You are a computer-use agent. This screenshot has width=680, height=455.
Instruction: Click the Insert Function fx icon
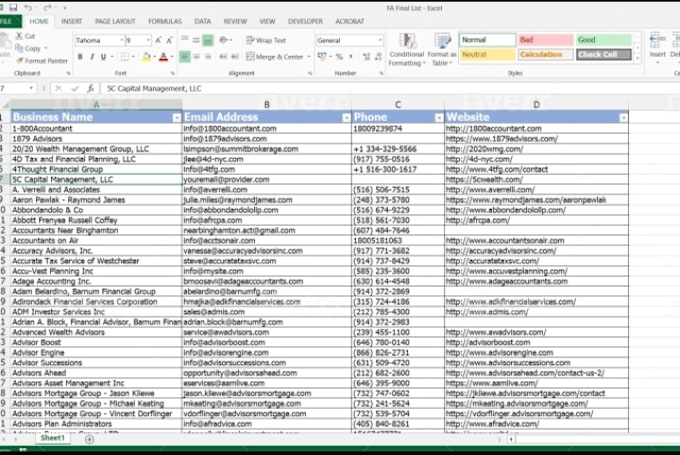tap(90, 88)
